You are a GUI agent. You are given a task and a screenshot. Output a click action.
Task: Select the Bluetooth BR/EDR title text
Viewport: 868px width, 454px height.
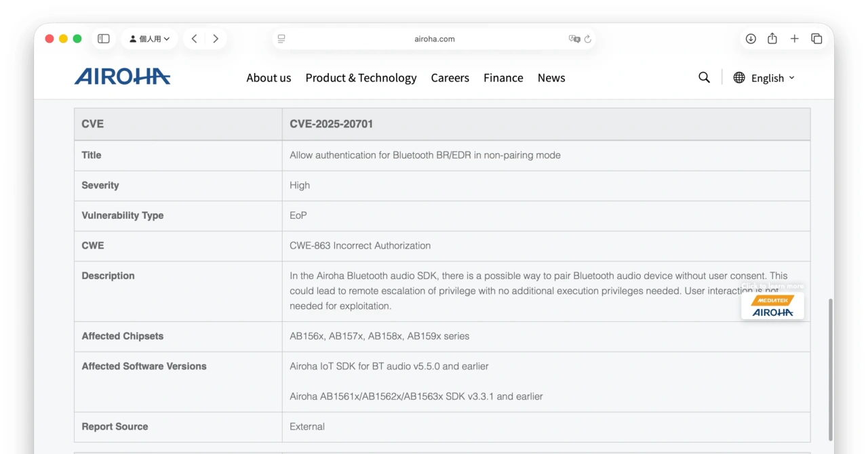pos(425,155)
